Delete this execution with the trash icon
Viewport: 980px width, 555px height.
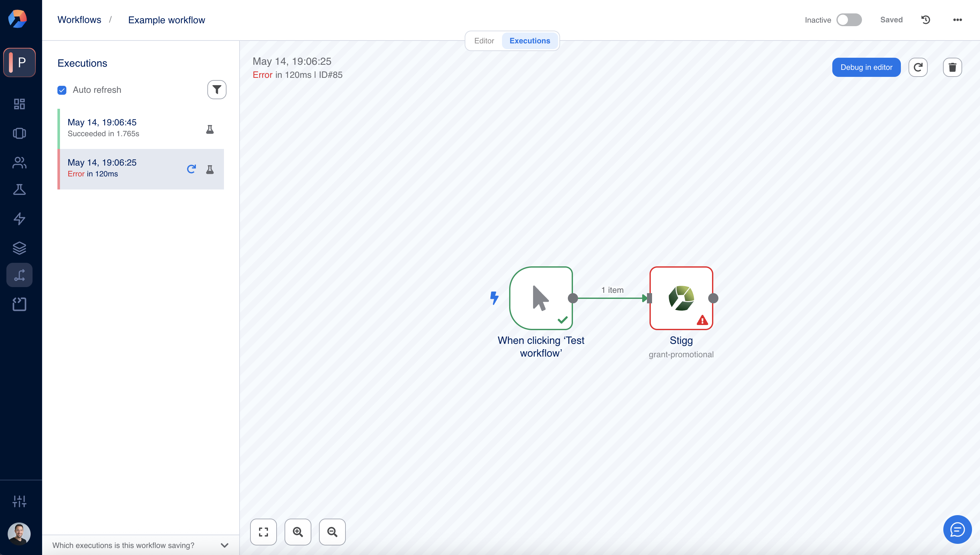coord(952,68)
